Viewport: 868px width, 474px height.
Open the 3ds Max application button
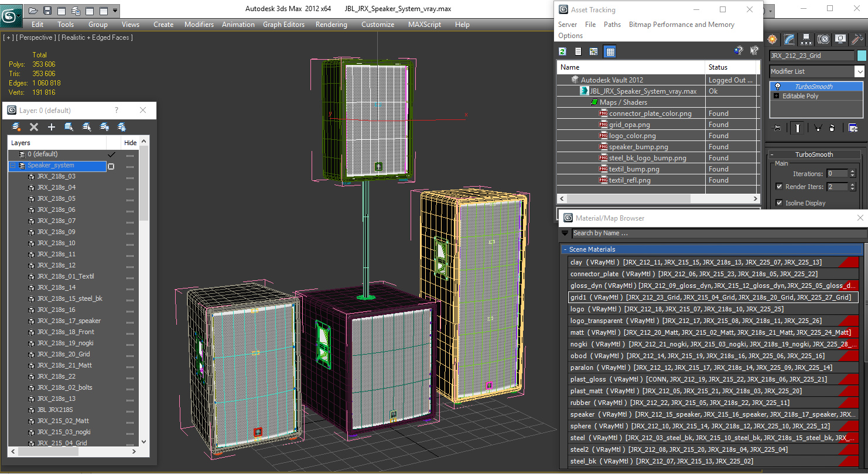(11, 15)
